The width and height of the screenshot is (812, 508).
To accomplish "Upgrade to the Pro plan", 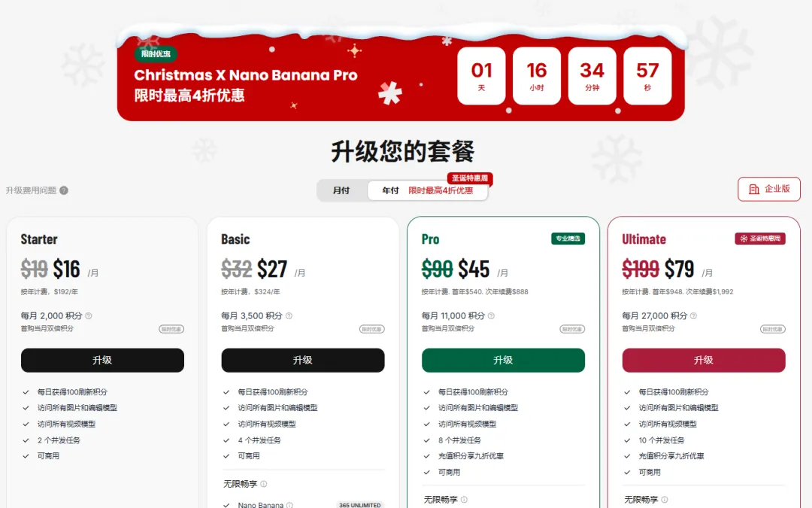I will pyautogui.click(x=503, y=360).
